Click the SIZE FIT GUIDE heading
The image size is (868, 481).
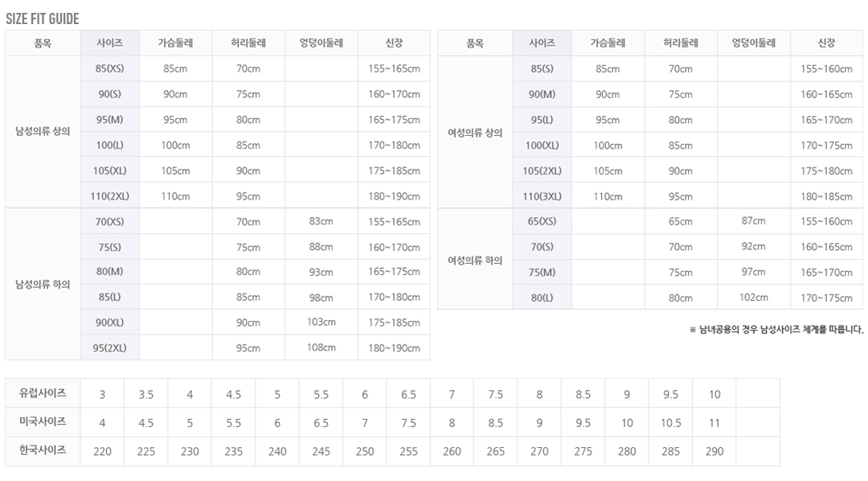[x=43, y=19]
